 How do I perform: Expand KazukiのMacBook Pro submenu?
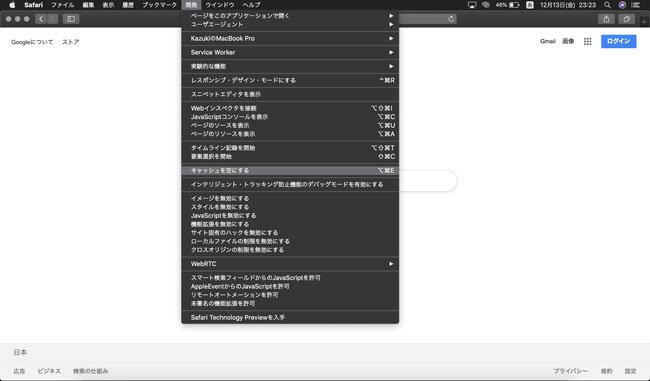[x=290, y=38]
